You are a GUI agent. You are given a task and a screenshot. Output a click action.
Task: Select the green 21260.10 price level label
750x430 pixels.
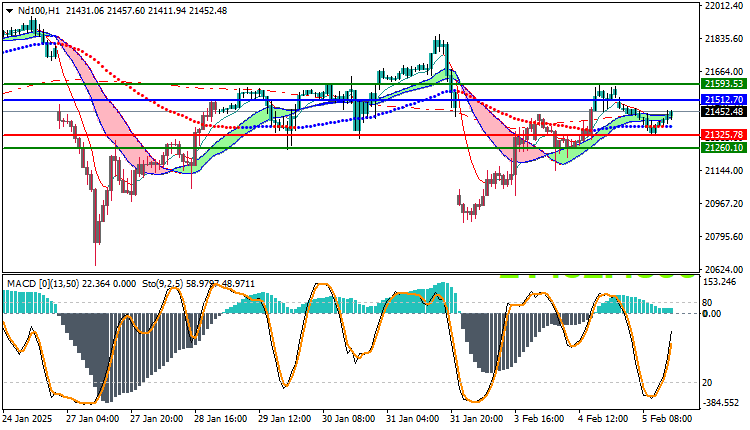click(x=724, y=148)
